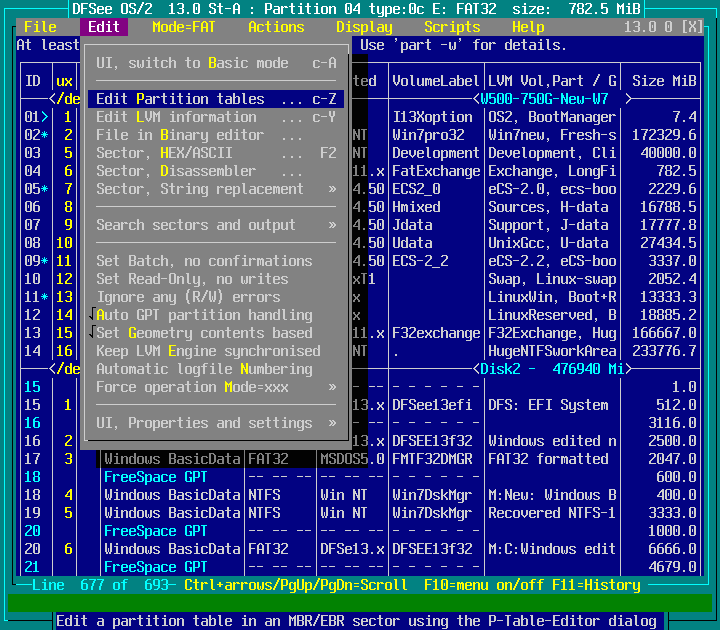The width and height of the screenshot is (720, 630).
Task: Open the Scripts menu
Action: point(452,27)
